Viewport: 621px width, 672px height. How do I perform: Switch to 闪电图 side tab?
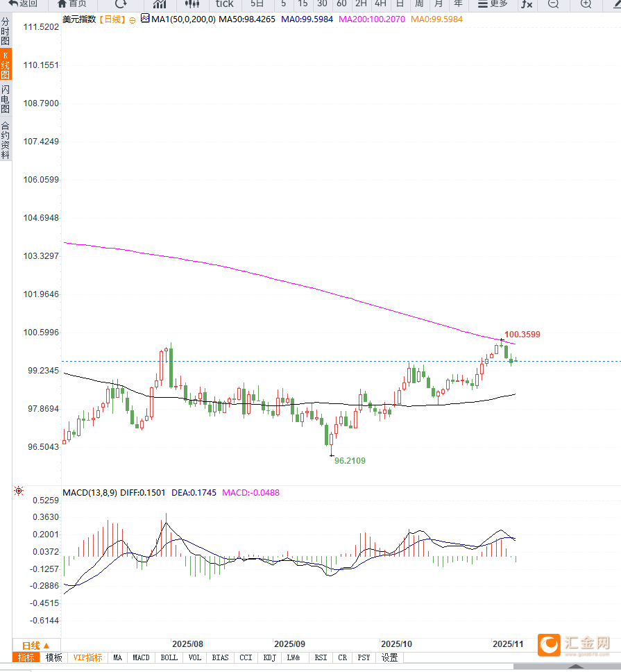6,99
